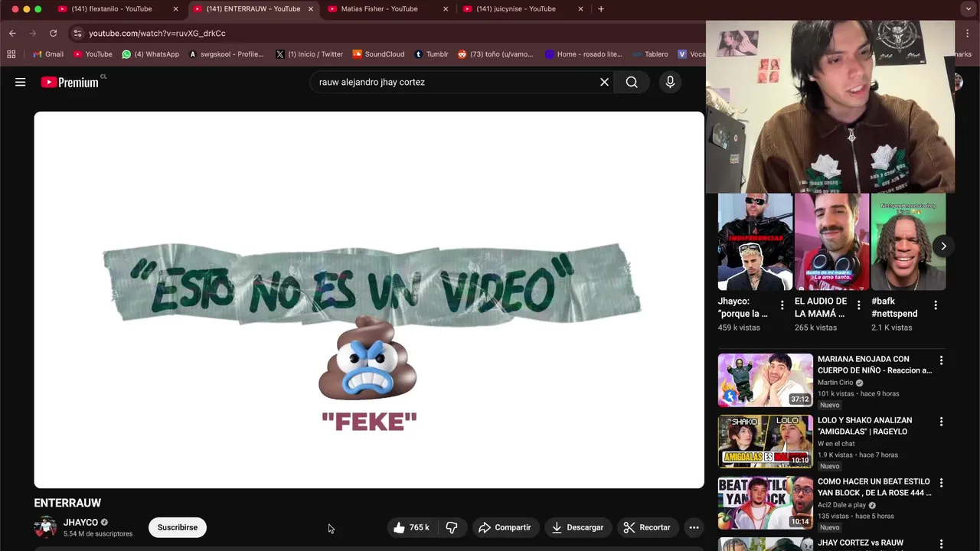This screenshot has height=551, width=980.
Task: Open Aci2 Dale a play channel name
Action: (841, 505)
